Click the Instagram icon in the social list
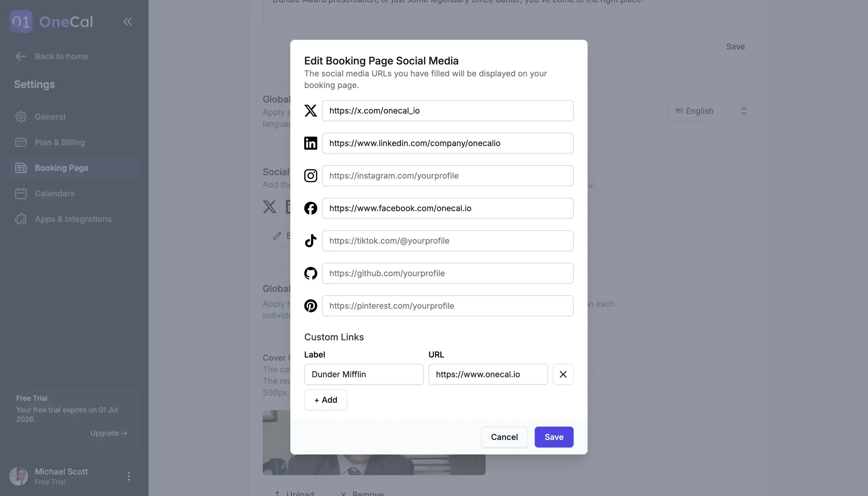The height and width of the screenshot is (496, 868). coord(310,175)
